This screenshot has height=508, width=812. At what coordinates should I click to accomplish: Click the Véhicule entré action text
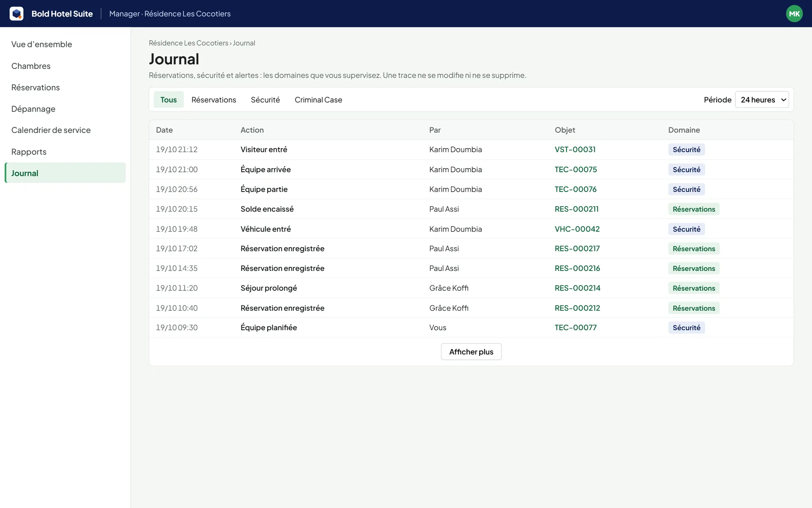[x=266, y=229]
